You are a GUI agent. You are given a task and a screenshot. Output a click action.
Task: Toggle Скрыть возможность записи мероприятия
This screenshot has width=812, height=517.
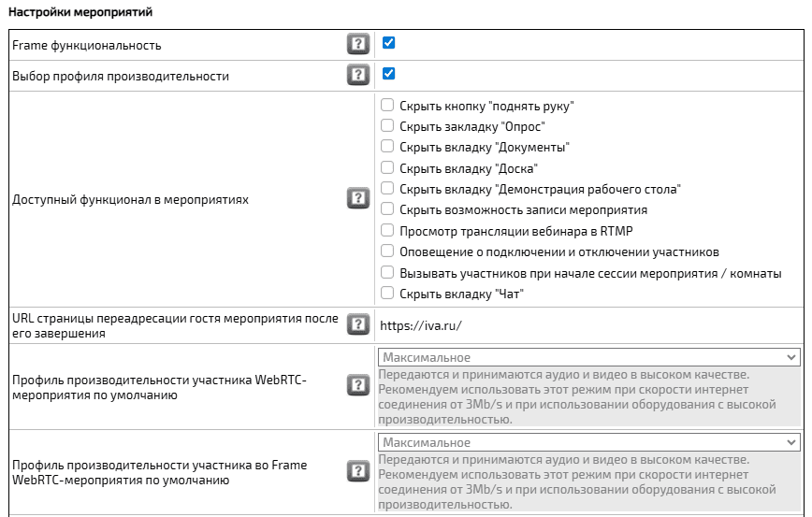click(387, 209)
